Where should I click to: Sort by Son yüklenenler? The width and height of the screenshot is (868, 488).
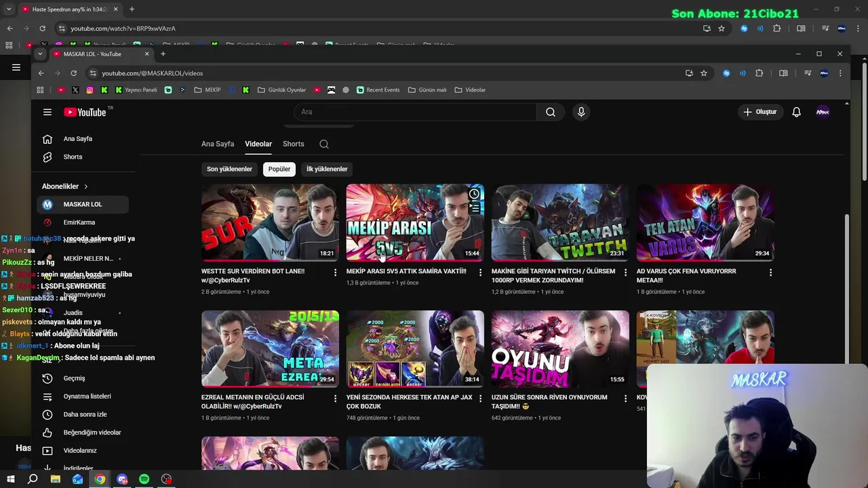(x=229, y=169)
